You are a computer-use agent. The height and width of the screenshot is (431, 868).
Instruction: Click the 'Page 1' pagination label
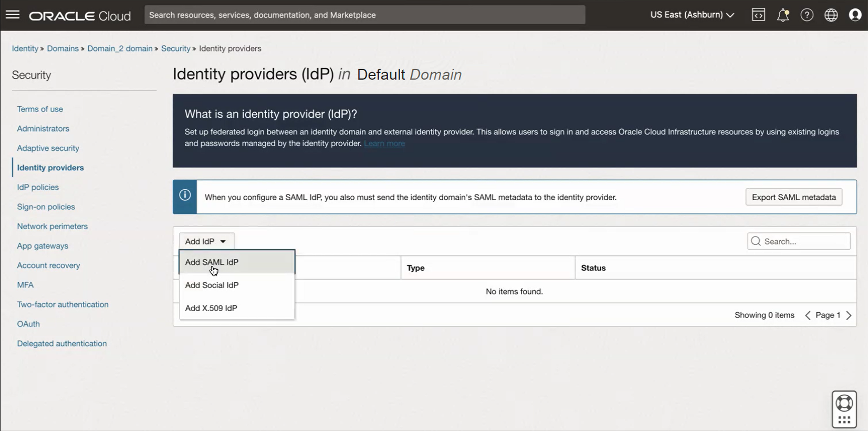click(828, 315)
